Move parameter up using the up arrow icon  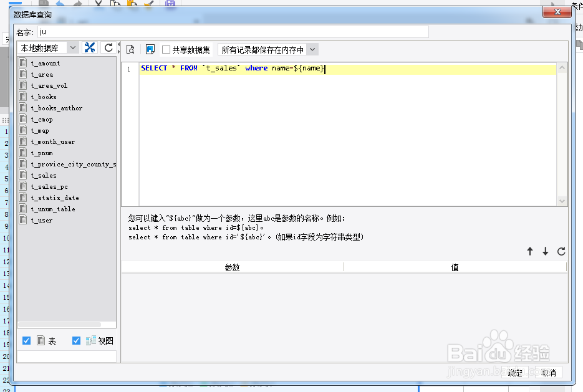[530, 251]
